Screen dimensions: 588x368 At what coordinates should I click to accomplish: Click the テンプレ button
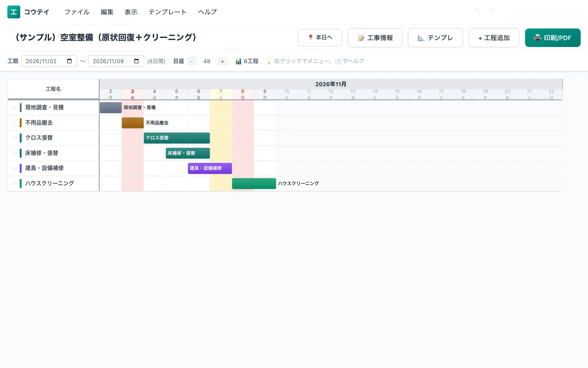[435, 38]
